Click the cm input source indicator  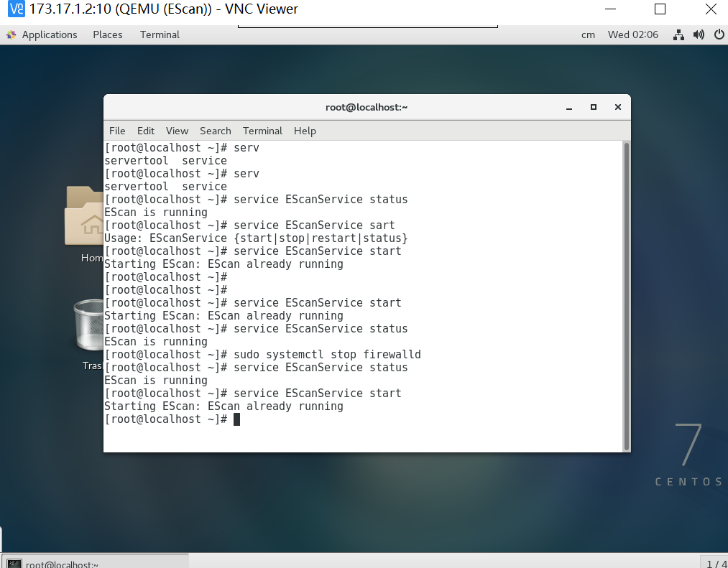[x=588, y=34]
